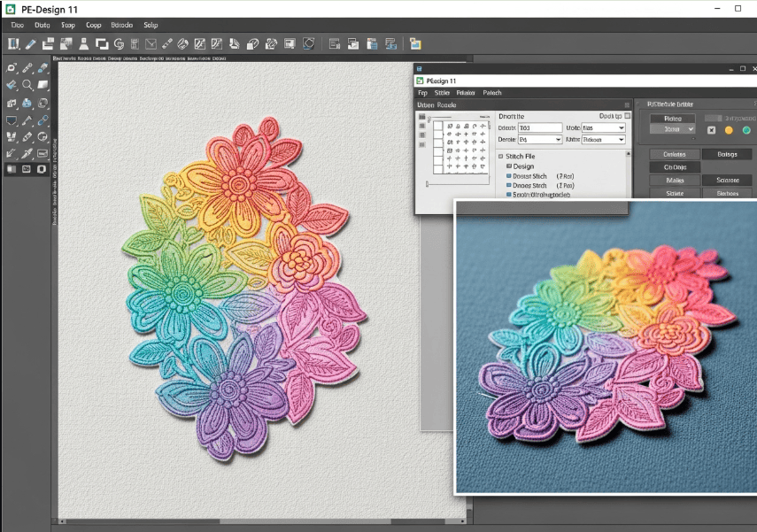
Task: Select the 'Dnocs Strch' row in the tree
Action: click(x=540, y=185)
